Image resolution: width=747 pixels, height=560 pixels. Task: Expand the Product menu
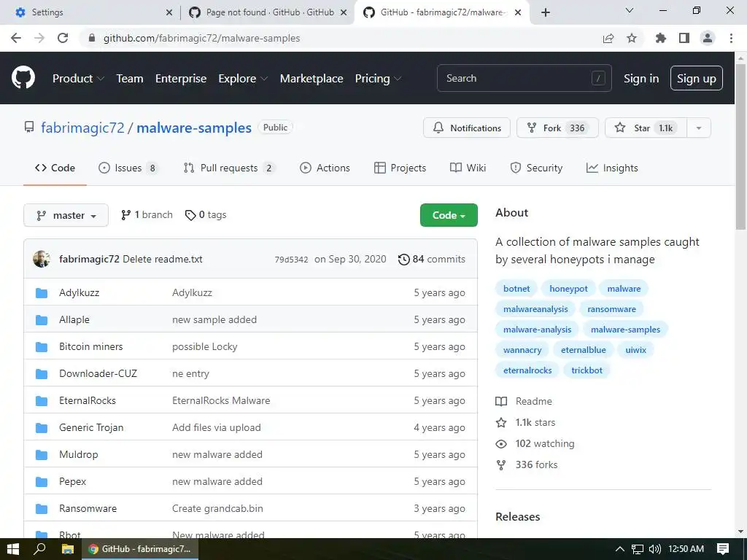[78, 79]
